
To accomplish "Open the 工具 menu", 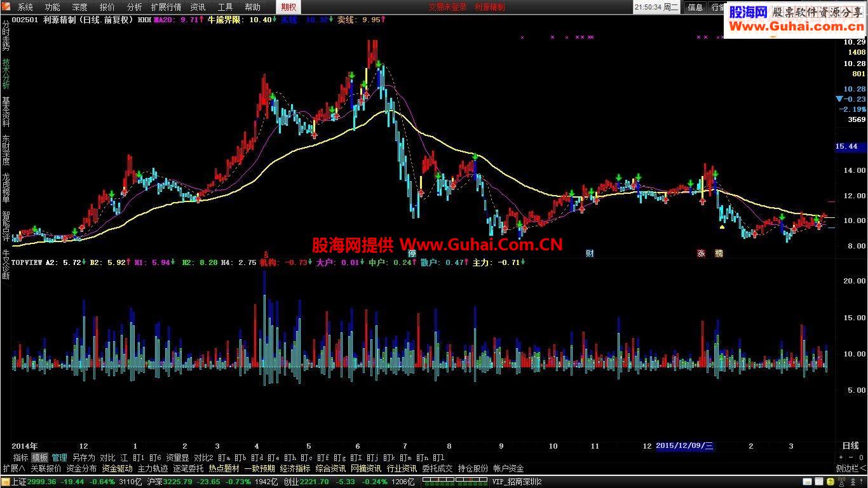I will (225, 7).
